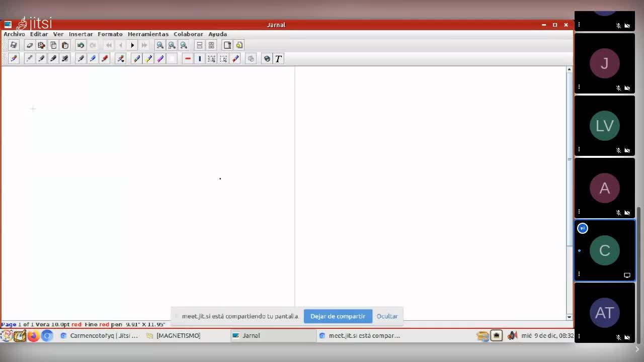Select the default pen tool at row start
This screenshot has width=644, height=362.
point(14,59)
